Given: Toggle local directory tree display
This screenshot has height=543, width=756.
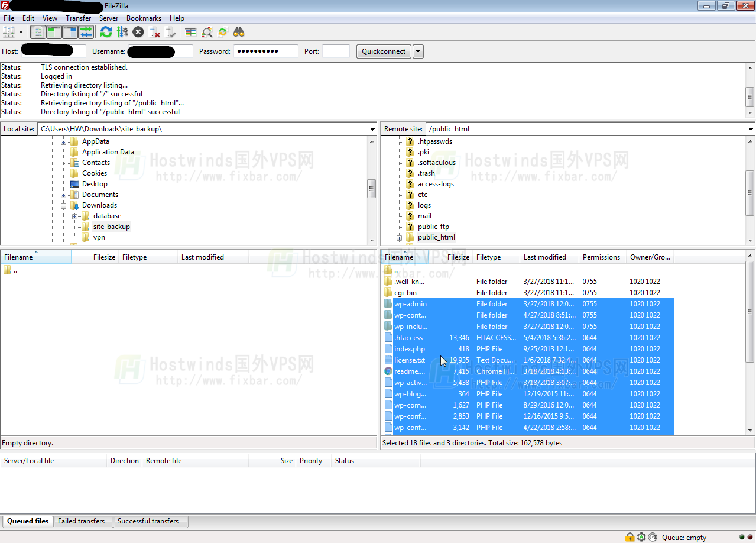Looking at the screenshot, I should coord(54,32).
